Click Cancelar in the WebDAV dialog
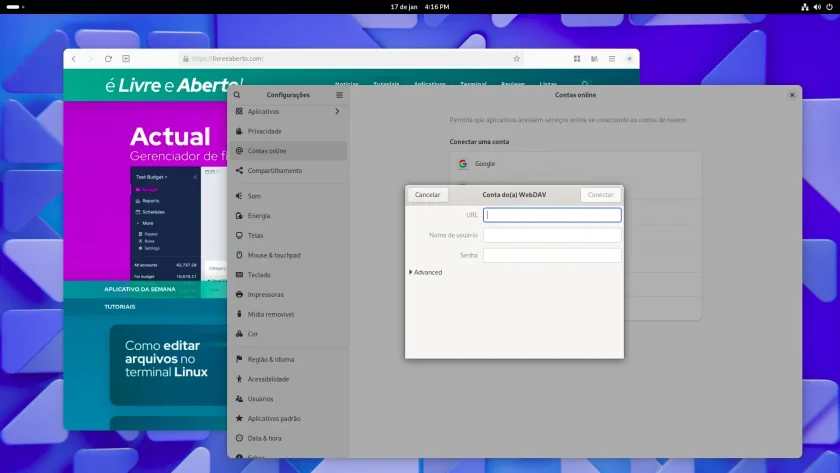Image resolution: width=840 pixels, height=473 pixels. pos(428,195)
